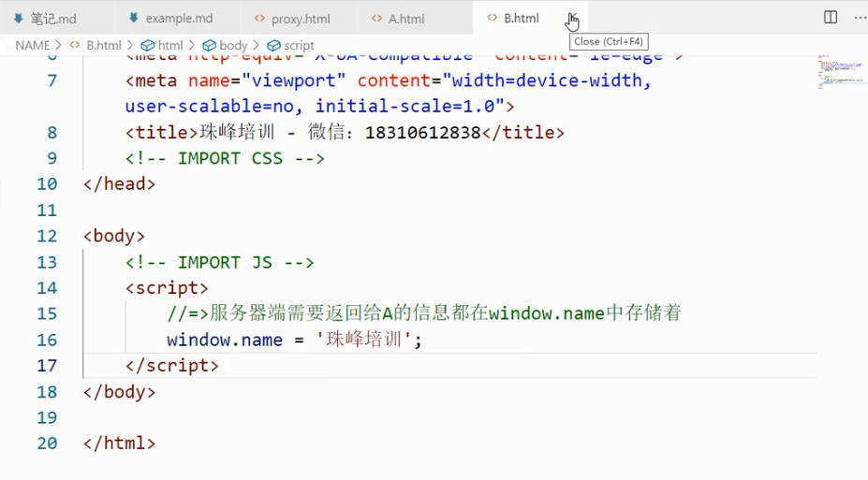Click the IMPORT JS comment
Image resolution: width=868 pixels, height=480 pixels.
click(x=220, y=262)
